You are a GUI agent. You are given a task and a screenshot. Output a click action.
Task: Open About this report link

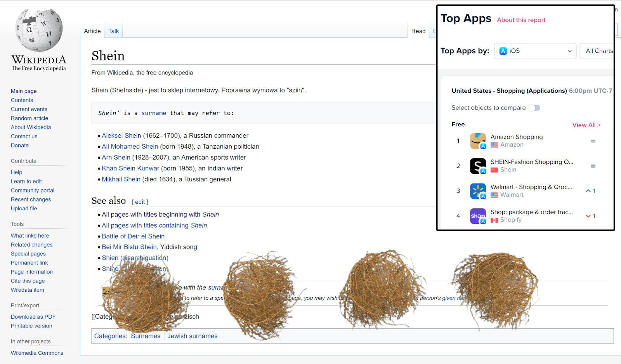521,20
